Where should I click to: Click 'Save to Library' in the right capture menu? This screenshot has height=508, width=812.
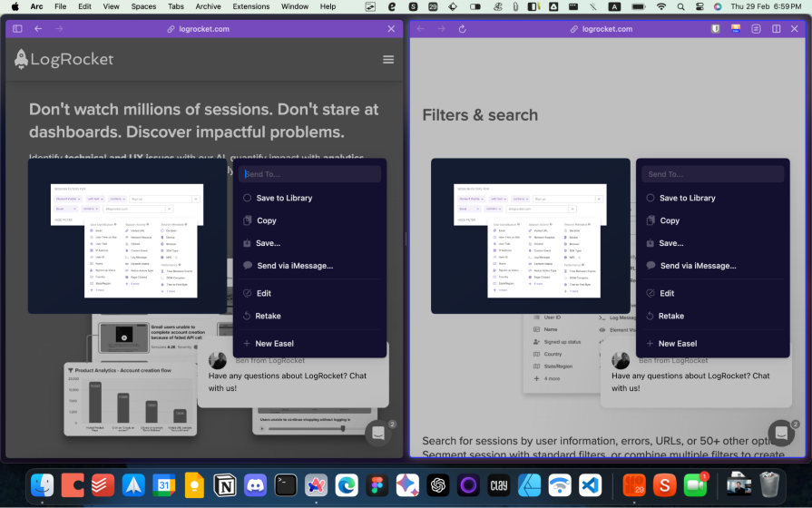687,198
